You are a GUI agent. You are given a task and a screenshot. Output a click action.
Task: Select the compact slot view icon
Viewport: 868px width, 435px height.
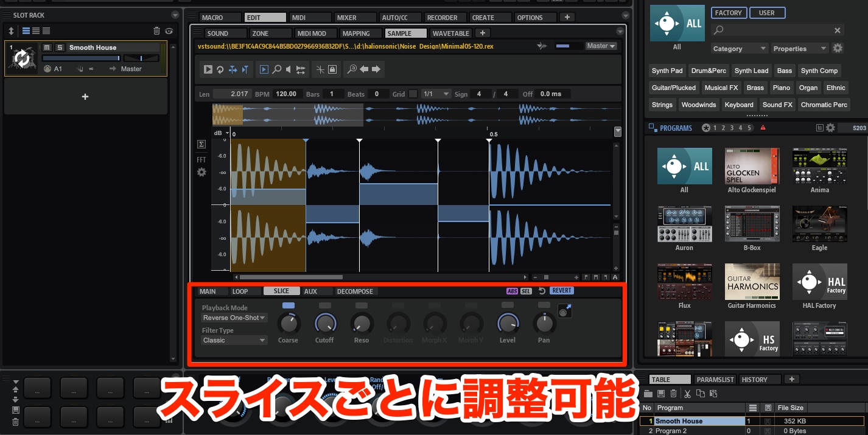click(46, 31)
